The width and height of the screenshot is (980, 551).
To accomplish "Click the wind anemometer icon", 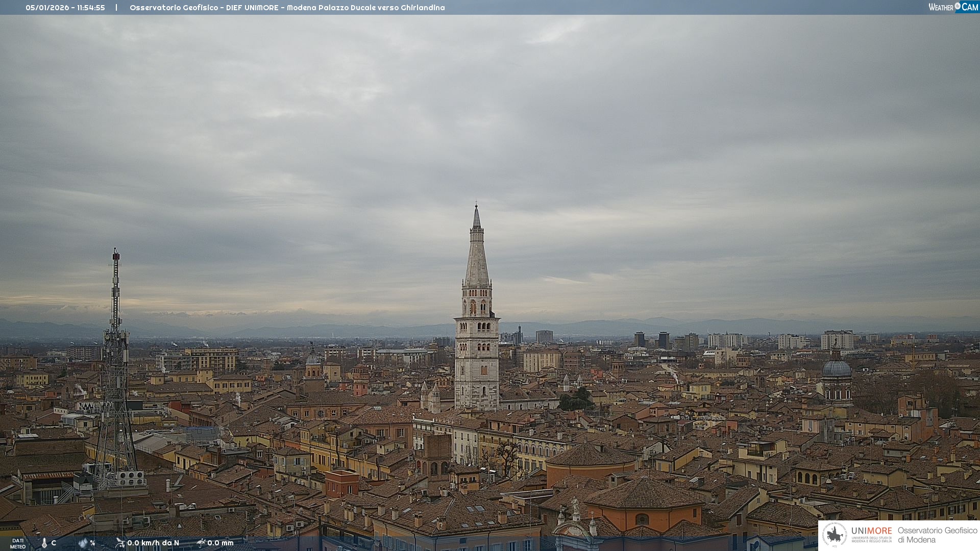I will [120, 543].
